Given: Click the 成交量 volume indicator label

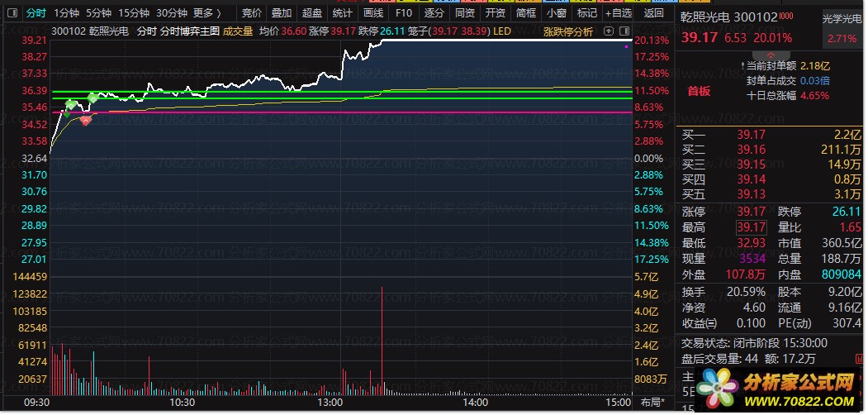Looking at the screenshot, I should (238, 31).
